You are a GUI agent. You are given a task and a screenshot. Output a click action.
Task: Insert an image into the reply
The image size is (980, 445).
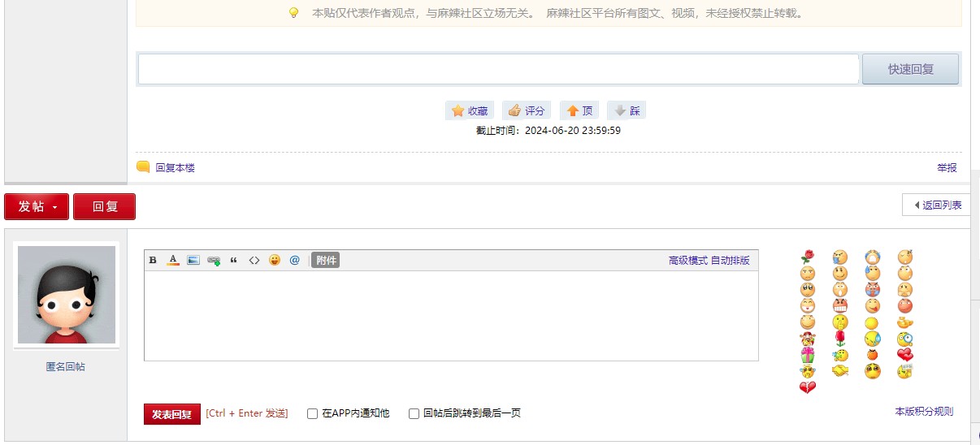tap(193, 261)
